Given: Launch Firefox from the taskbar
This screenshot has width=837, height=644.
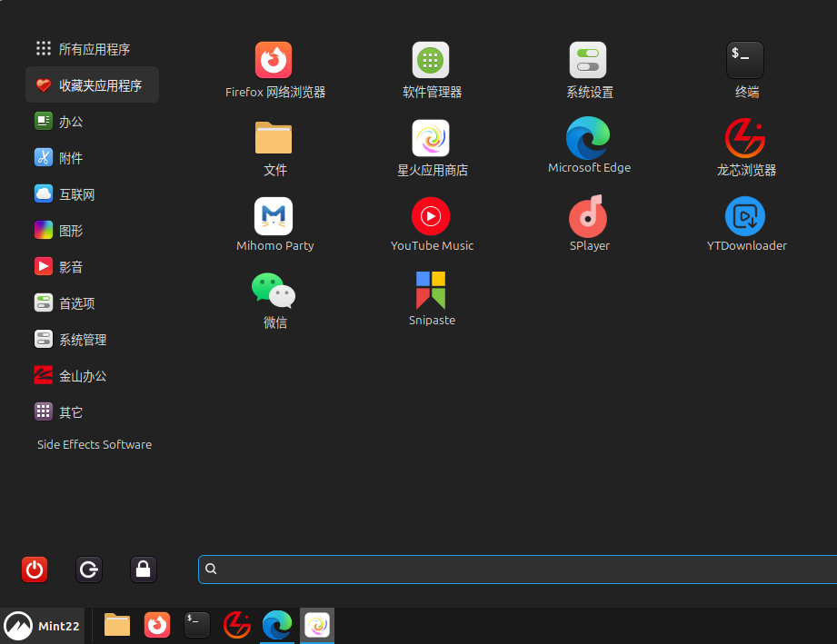Looking at the screenshot, I should pos(157,625).
